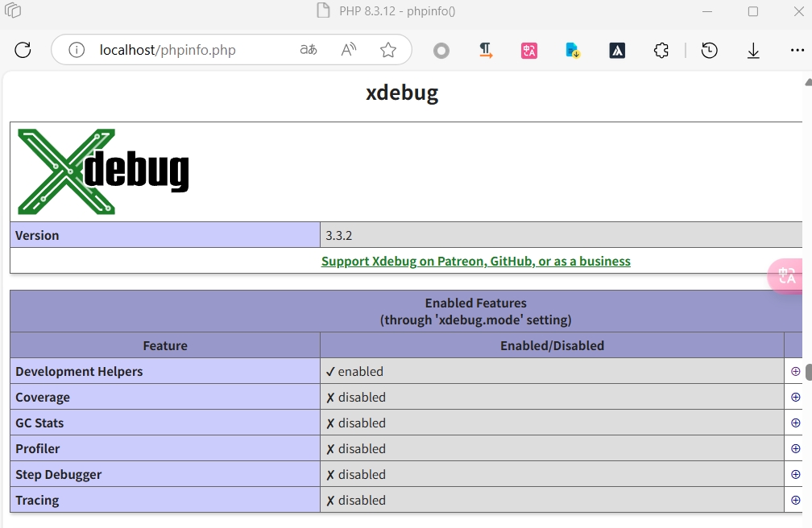Click the 'enabled' status for Development Helpers
This screenshot has width=812, height=528.
[354, 371]
